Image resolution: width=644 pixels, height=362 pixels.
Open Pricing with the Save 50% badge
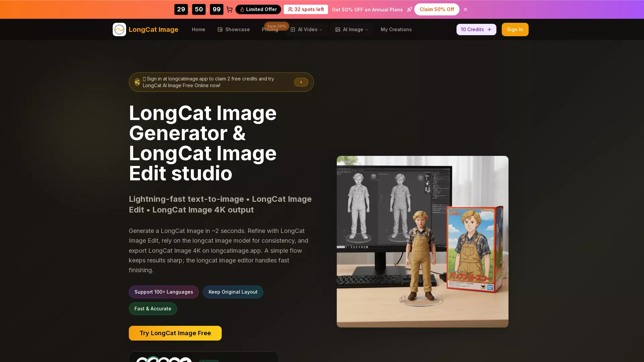click(x=270, y=29)
